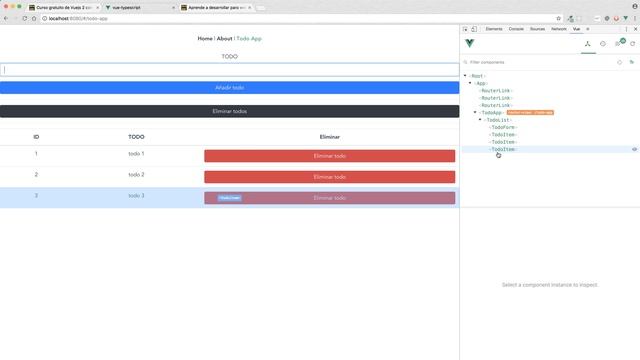This screenshot has height=360, width=640.
Task: Toggle the device toolbar icon in devtools
Action: tap(474, 29)
